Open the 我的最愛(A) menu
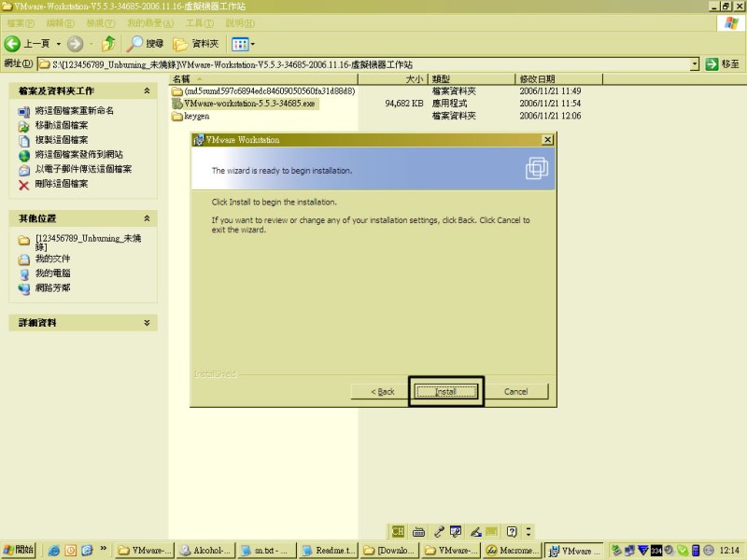Screen dimensions: 747x560 pos(150,22)
